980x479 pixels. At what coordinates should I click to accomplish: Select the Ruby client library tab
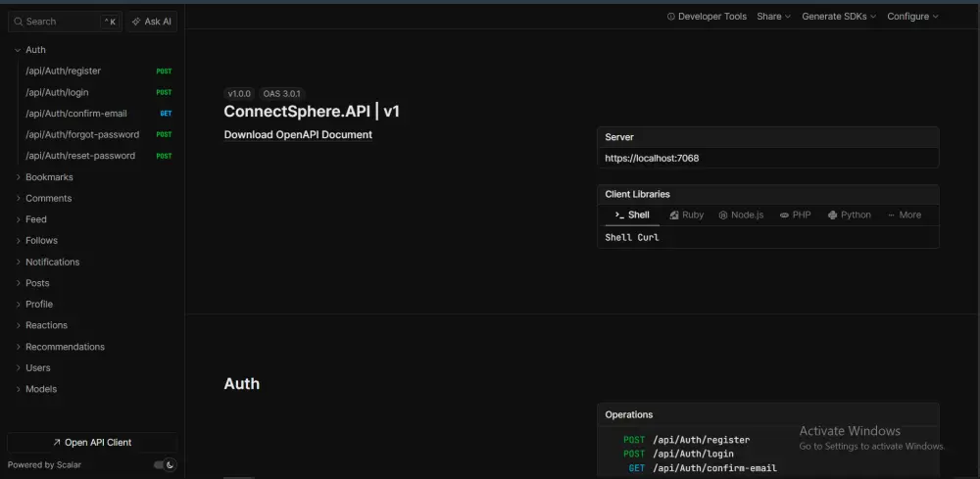(x=686, y=215)
